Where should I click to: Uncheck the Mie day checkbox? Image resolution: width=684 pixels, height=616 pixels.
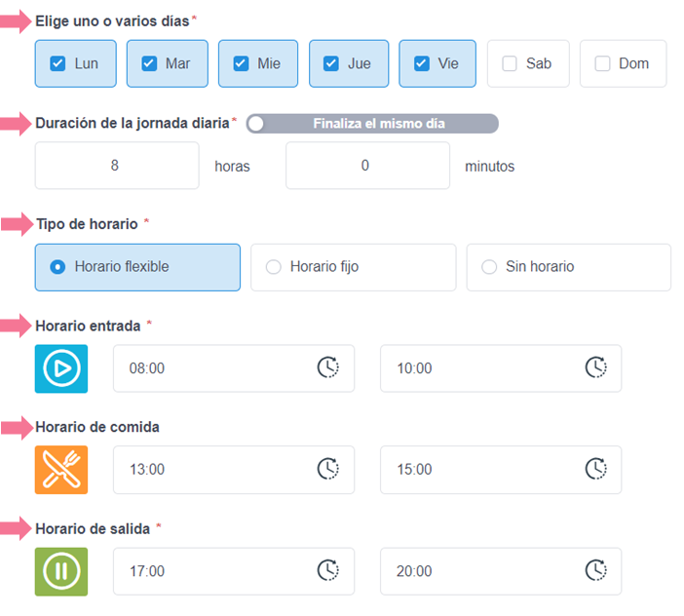point(241,64)
